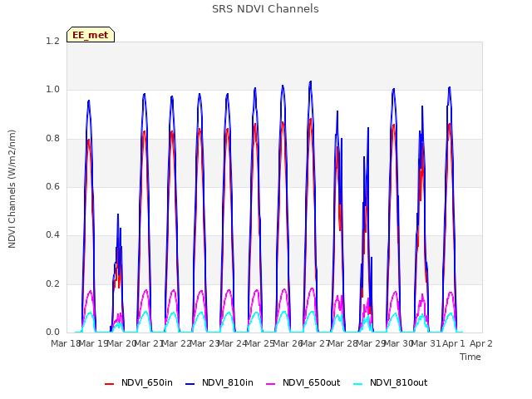Click blue NDVI_810in legend color marker

coord(190,384)
